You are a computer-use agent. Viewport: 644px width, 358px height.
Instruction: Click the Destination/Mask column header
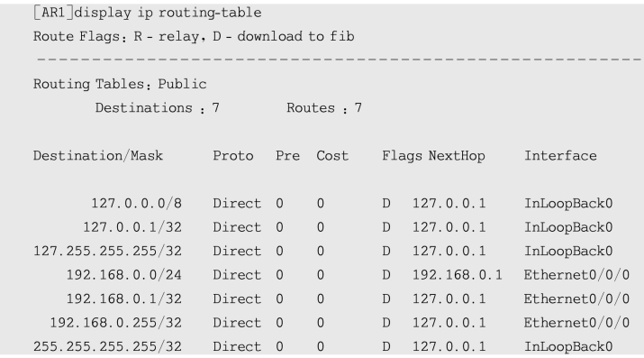[x=98, y=156]
